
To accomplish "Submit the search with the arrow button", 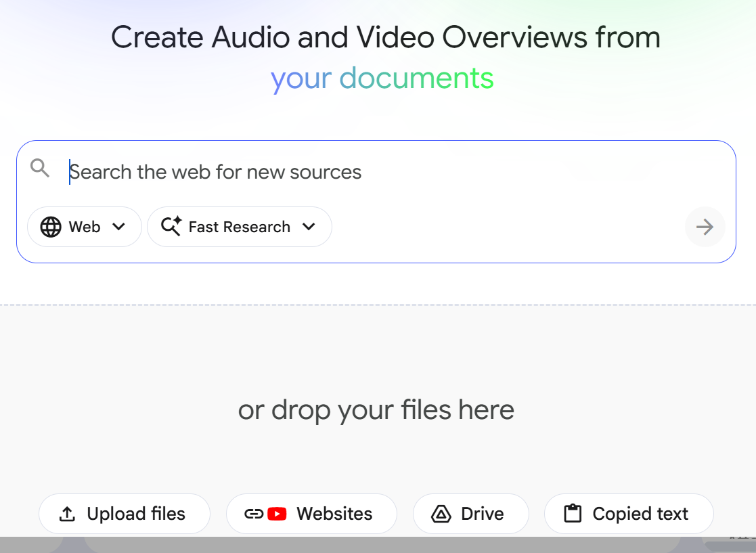I will [705, 227].
